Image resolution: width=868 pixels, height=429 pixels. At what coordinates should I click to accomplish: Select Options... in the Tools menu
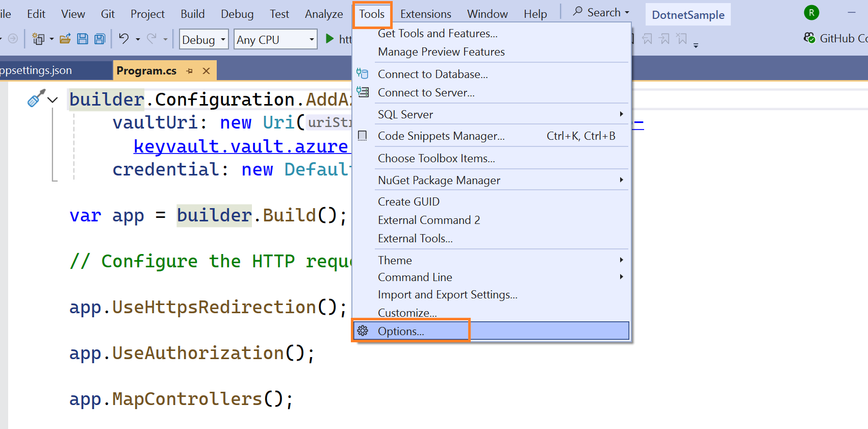point(401,331)
